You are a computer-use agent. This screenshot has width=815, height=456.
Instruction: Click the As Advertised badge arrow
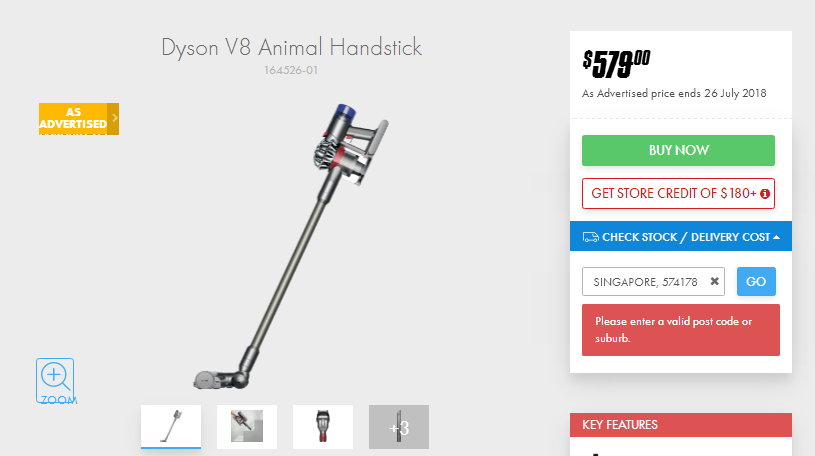point(113,119)
